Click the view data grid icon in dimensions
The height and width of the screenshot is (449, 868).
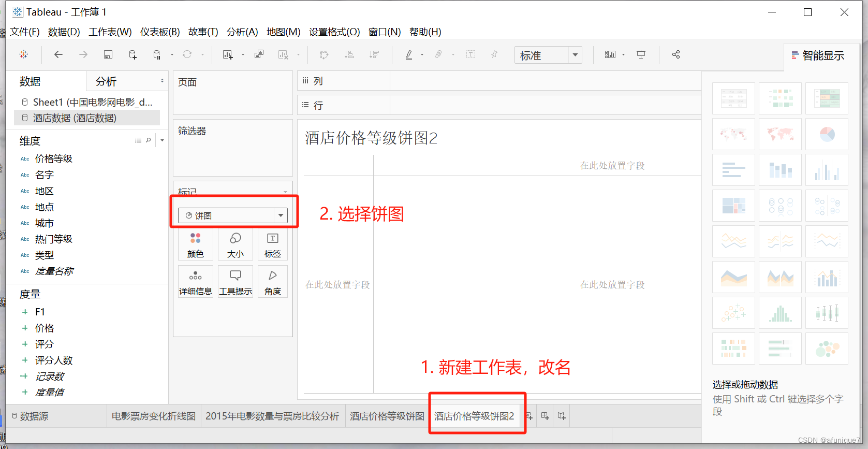point(138,140)
